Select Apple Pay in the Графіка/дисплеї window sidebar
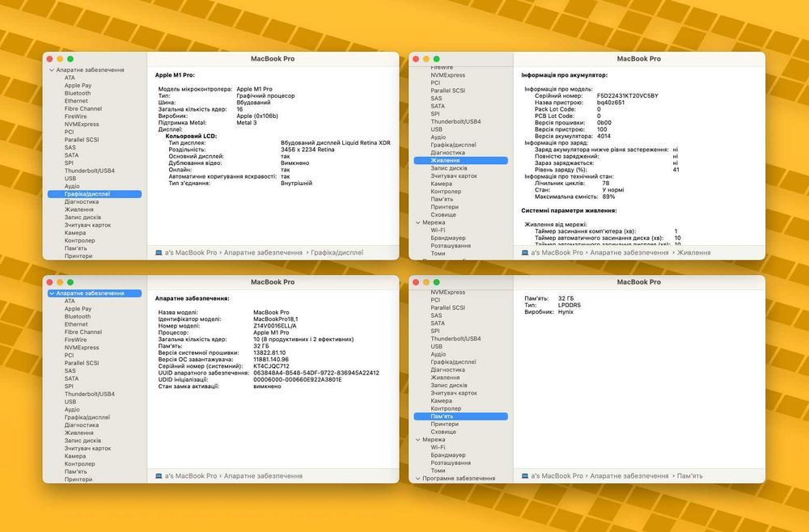Viewport: 809px width, 532px height. 78,86
